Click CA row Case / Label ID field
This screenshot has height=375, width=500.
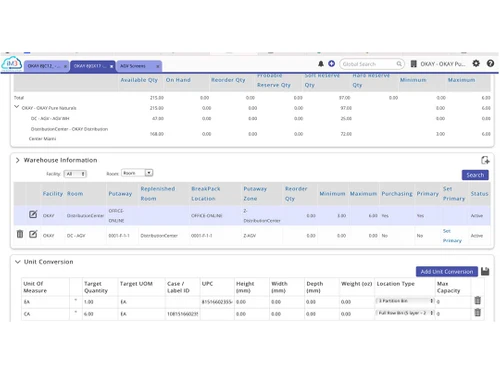tap(182, 314)
